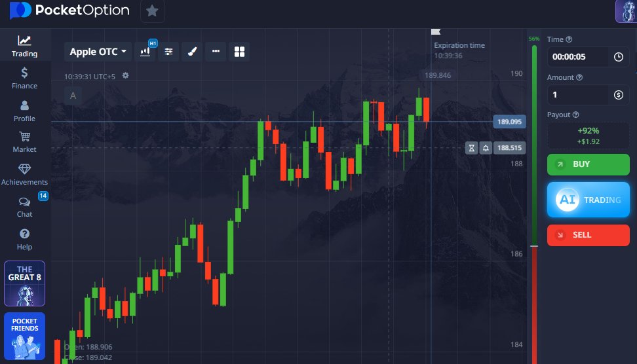637x364 pixels.
Task: Open the user avatar profile picture
Action: click(x=626, y=11)
